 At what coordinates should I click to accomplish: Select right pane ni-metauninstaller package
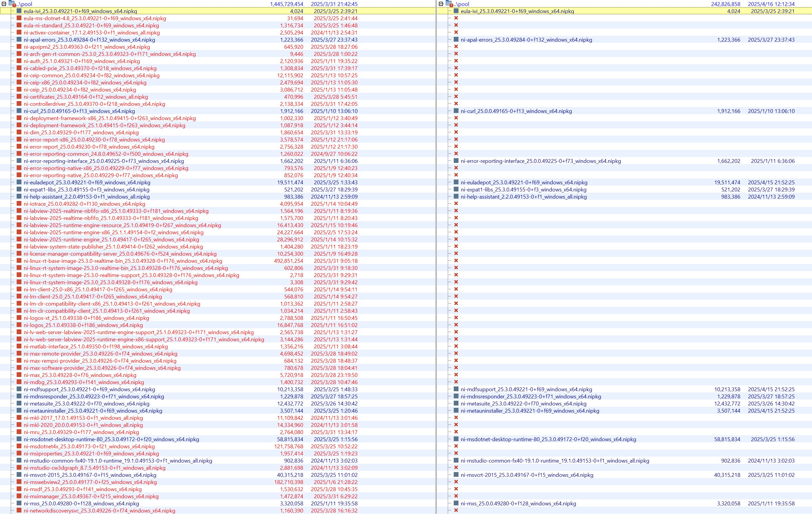(530, 411)
